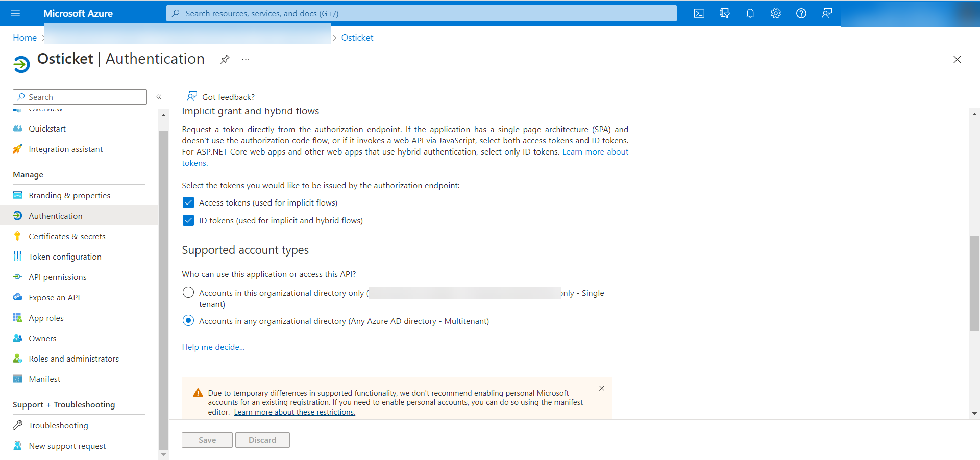Click the App roles icon
Image resolution: width=980 pixels, height=460 pixels.
tap(18, 318)
